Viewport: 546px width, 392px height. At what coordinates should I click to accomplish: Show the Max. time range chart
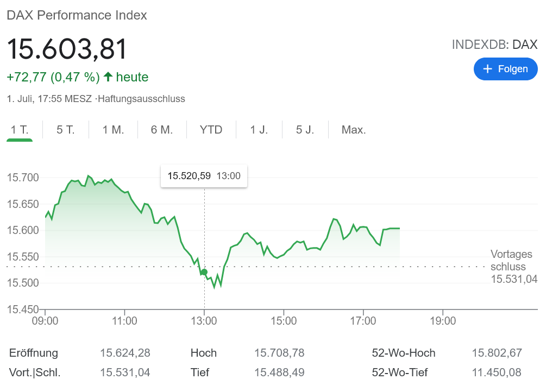click(353, 130)
